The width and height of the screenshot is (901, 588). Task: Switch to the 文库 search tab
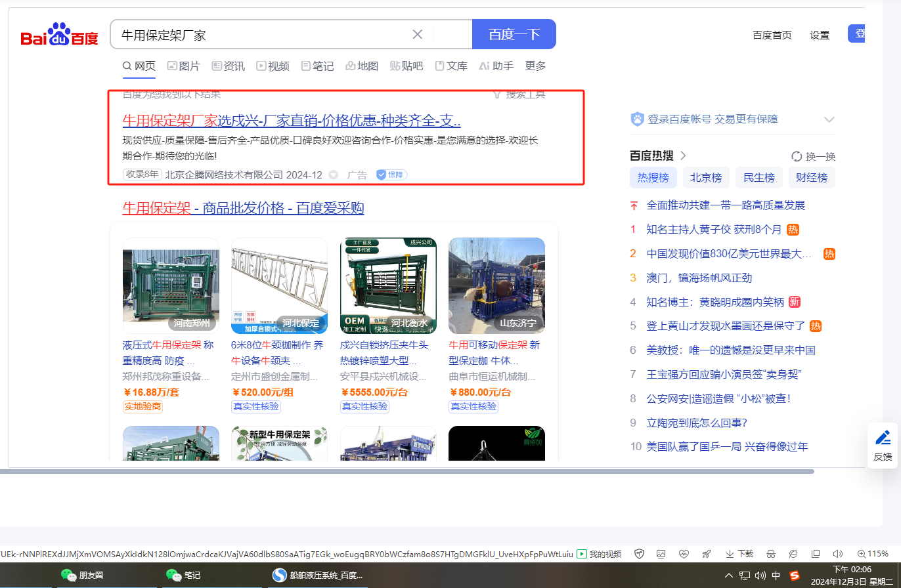coord(451,66)
